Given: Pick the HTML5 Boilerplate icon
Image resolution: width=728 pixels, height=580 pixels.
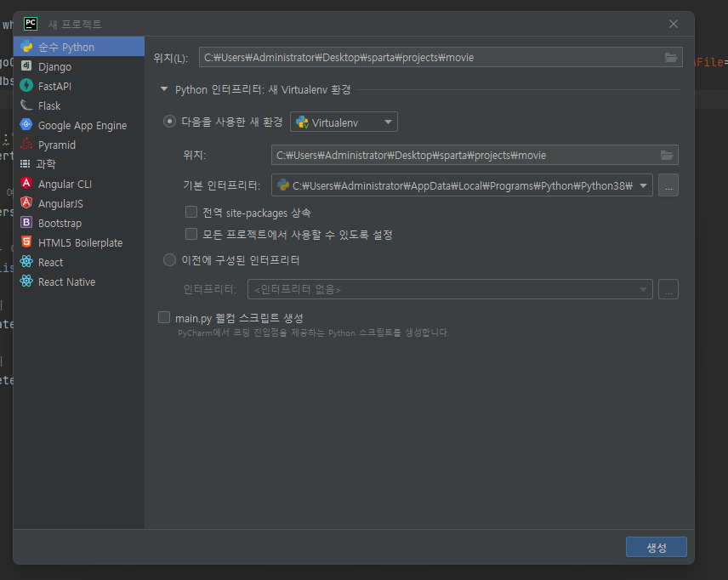Looking at the screenshot, I should coord(26,242).
